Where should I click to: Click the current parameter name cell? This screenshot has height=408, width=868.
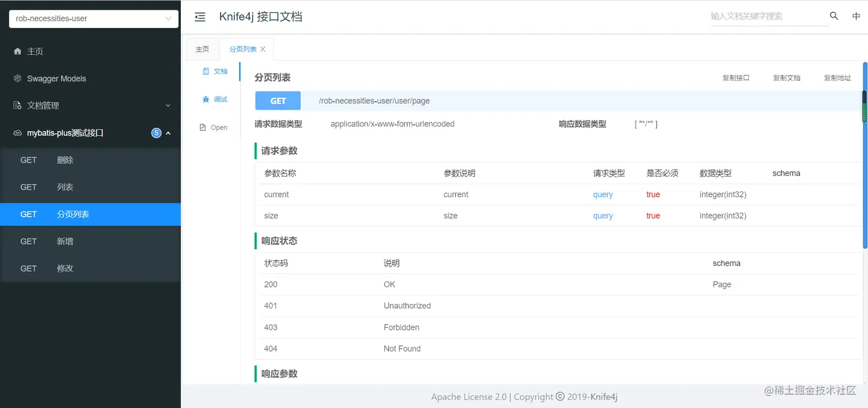276,194
